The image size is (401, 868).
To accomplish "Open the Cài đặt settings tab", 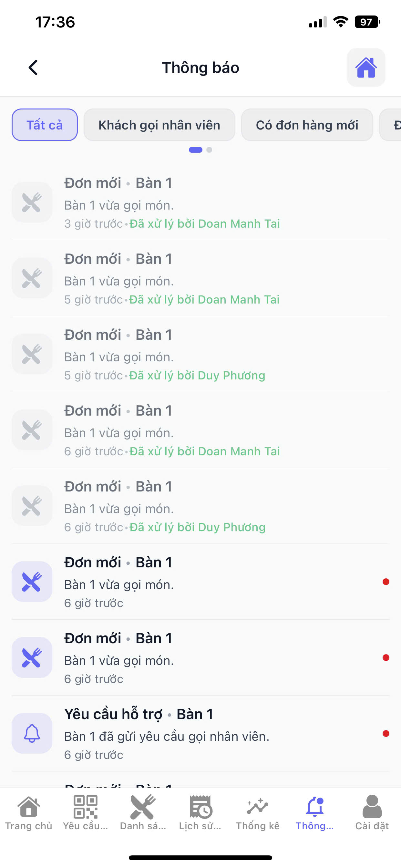I will click(372, 812).
